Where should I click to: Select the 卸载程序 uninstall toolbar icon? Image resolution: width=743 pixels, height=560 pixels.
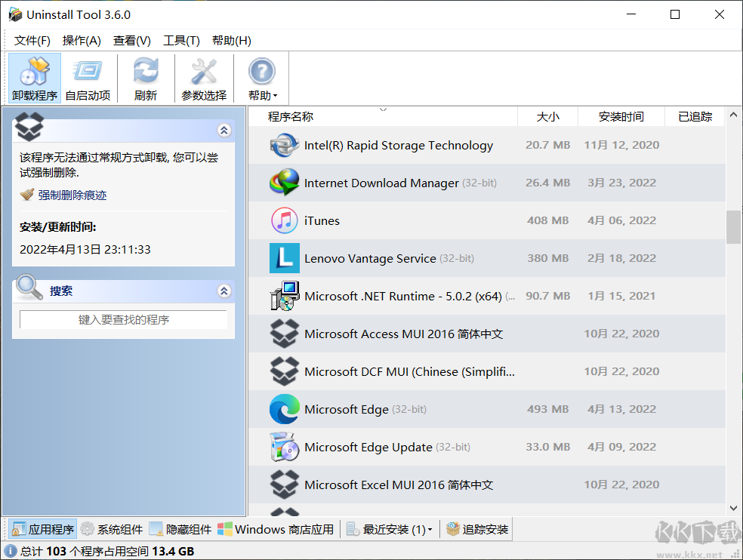coord(35,78)
